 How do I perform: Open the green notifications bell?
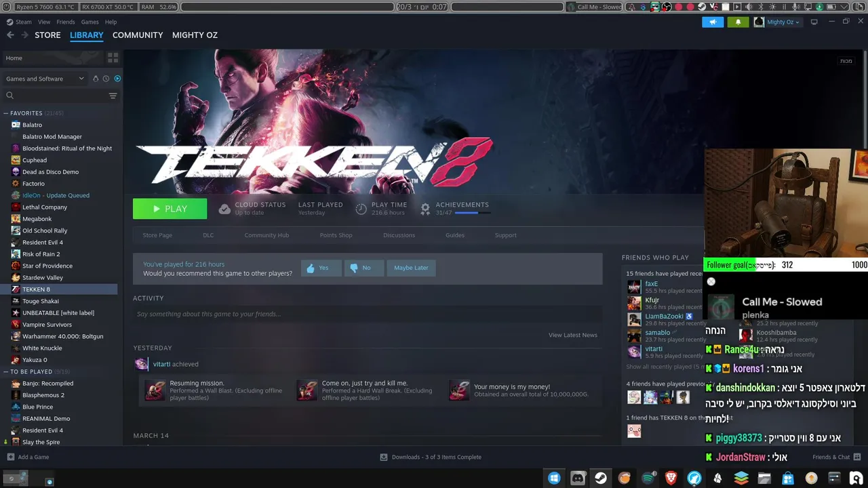point(738,22)
